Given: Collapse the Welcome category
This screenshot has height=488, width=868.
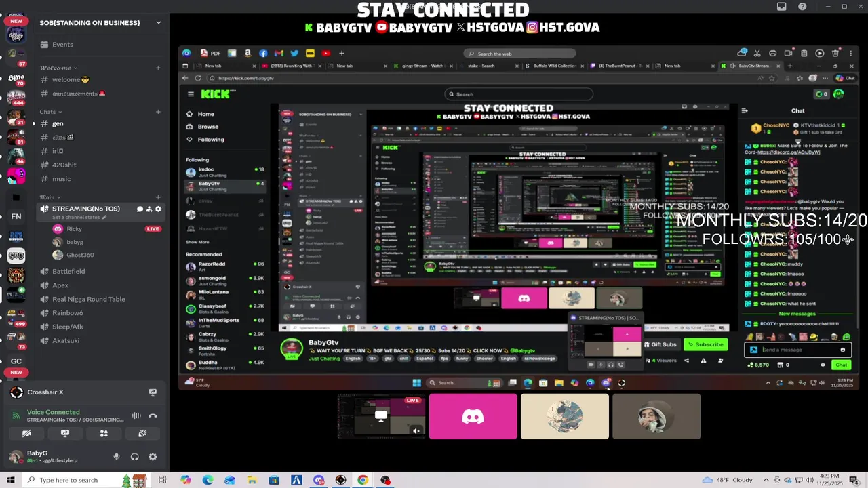Looking at the screenshot, I should [58, 68].
